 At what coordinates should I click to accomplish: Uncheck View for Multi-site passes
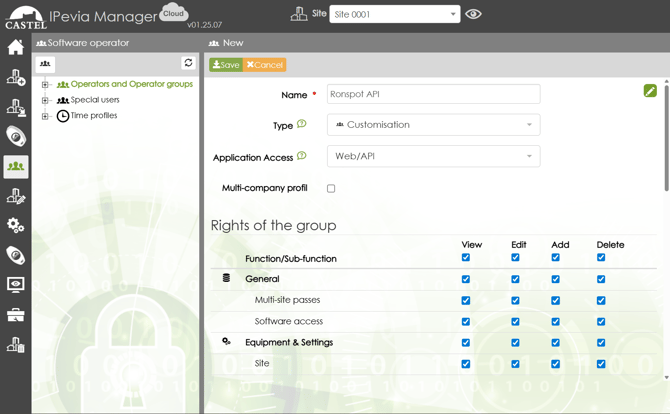(465, 300)
